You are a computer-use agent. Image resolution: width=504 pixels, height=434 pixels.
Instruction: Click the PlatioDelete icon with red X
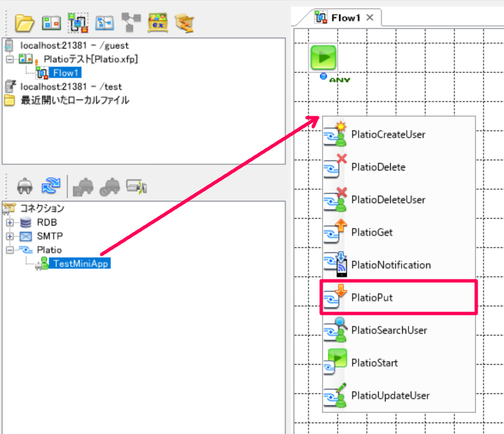coord(335,167)
